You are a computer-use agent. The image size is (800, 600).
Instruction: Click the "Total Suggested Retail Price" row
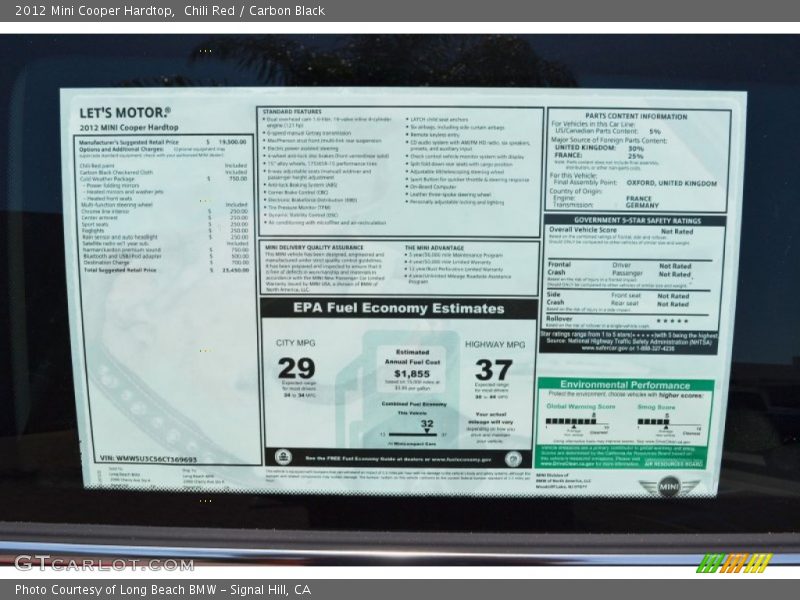pos(166,270)
